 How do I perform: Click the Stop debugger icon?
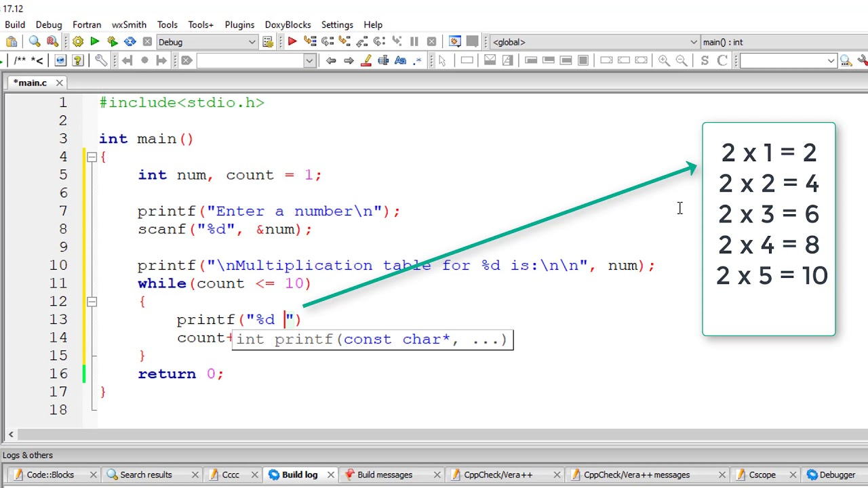point(431,42)
